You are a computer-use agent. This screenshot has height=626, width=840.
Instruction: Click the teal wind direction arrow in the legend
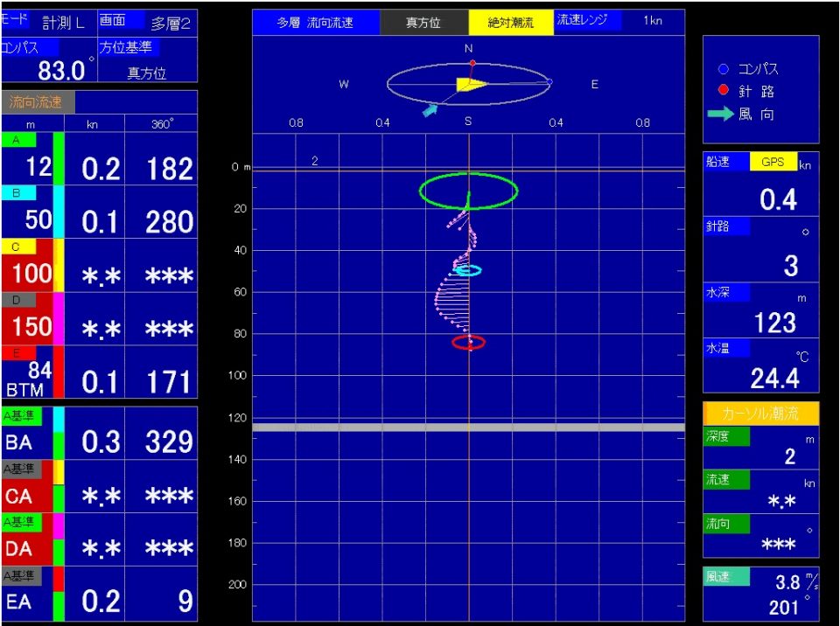point(720,114)
